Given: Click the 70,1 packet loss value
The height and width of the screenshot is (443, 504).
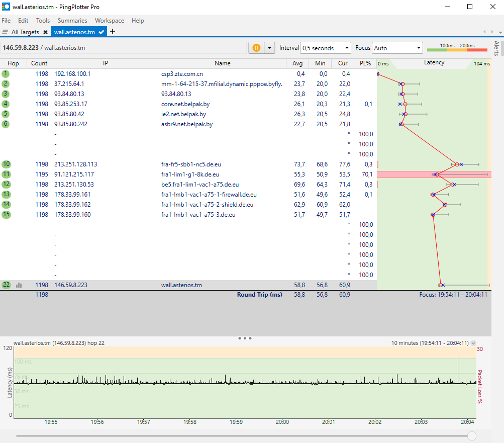Looking at the screenshot, I should (367, 174).
